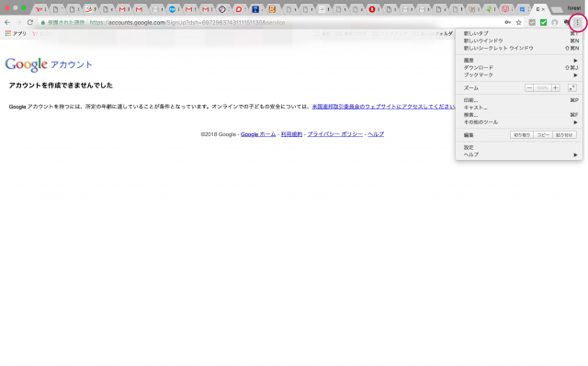The width and height of the screenshot is (588, 366).
Task: Click the back navigation arrow
Action: tap(7, 22)
